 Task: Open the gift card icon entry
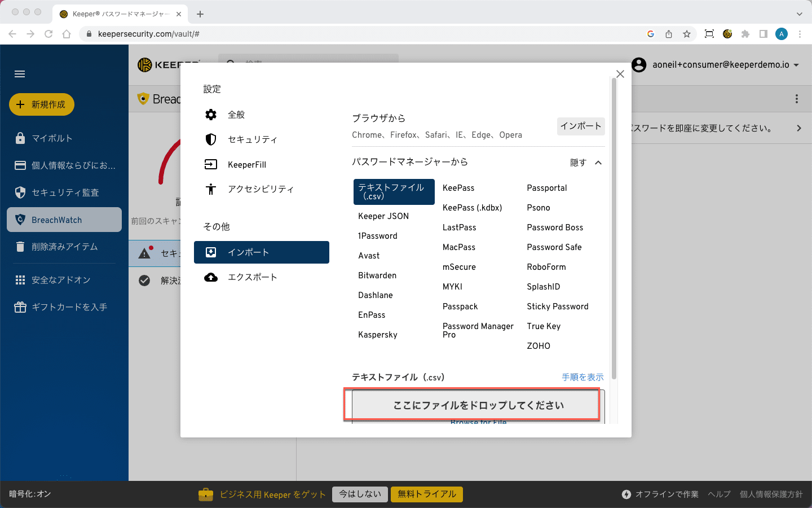(20, 307)
